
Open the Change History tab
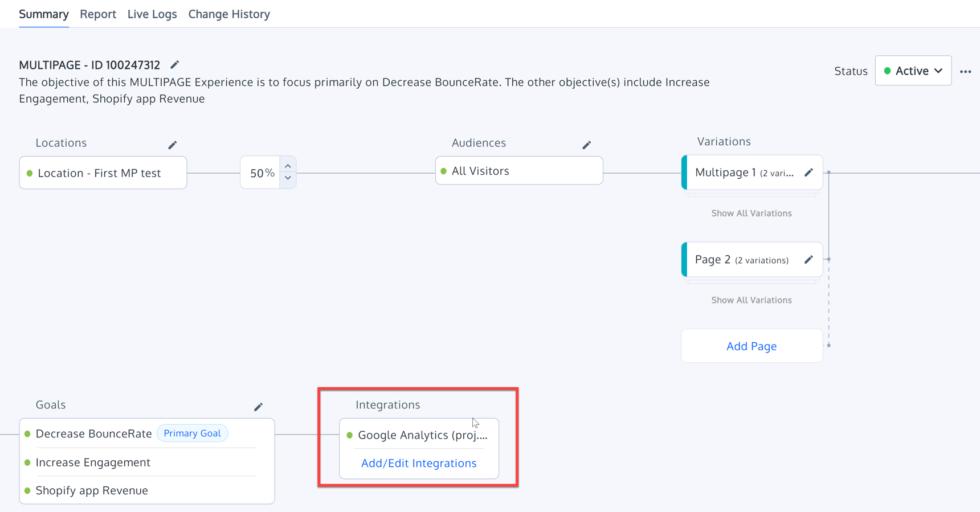click(x=229, y=14)
